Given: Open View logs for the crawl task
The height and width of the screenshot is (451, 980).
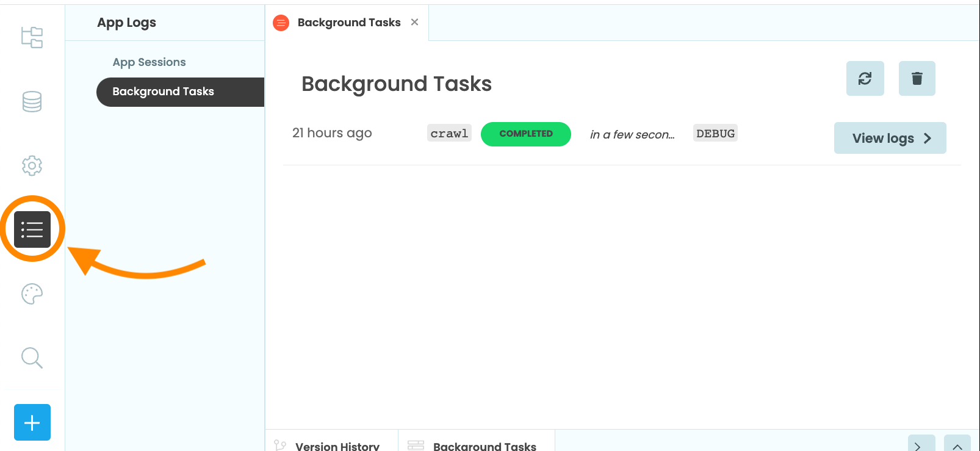Looking at the screenshot, I should pos(890,138).
